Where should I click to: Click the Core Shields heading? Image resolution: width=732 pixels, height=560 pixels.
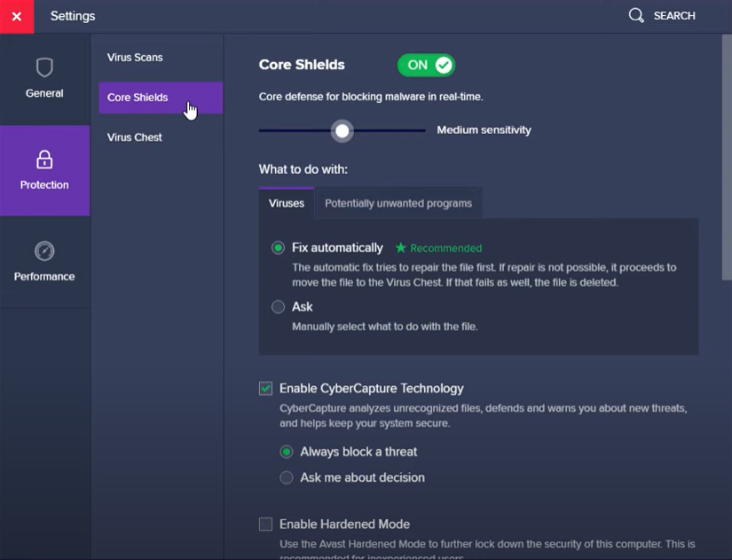coord(302,65)
